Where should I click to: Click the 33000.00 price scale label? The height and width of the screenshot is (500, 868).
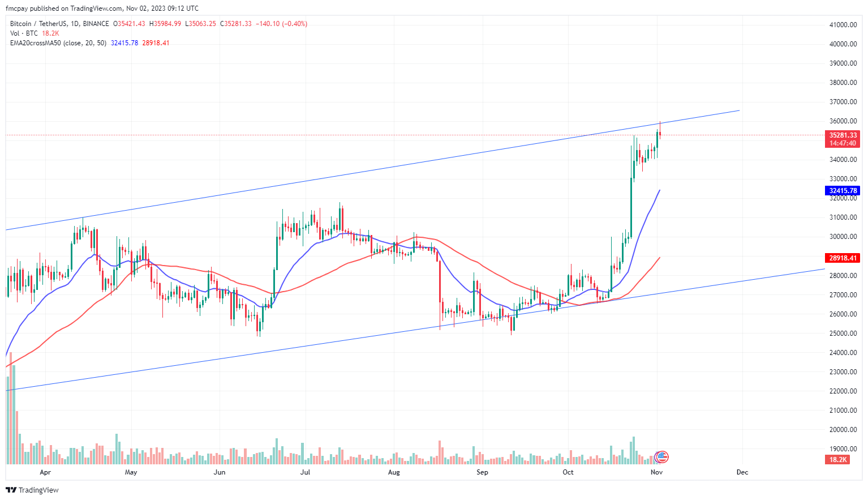pos(843,179)
